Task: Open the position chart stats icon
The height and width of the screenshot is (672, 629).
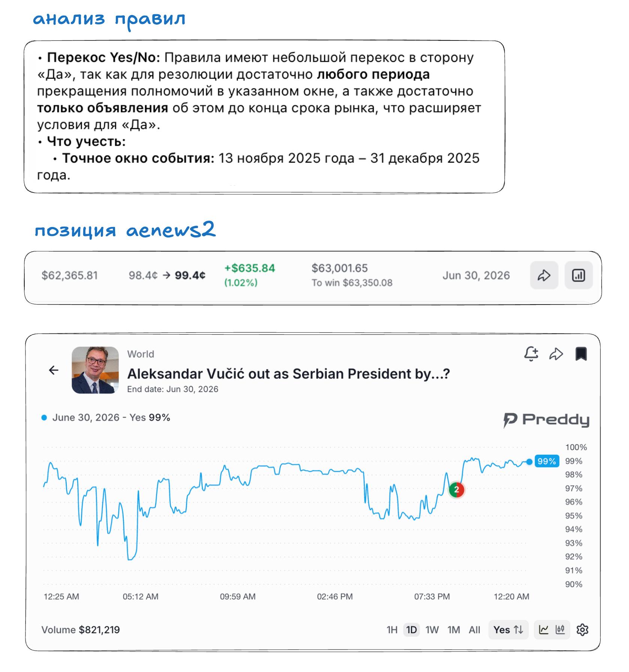Action: tap(578, 275)
